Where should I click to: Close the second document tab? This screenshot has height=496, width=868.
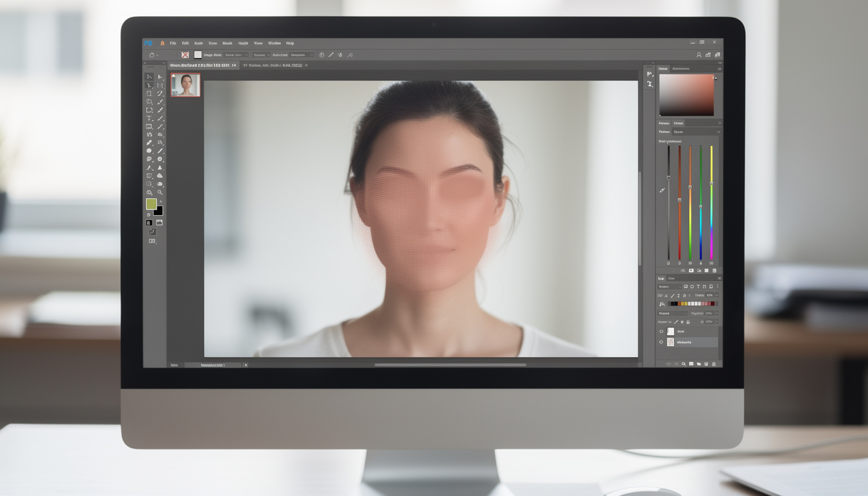click(306, 65)
